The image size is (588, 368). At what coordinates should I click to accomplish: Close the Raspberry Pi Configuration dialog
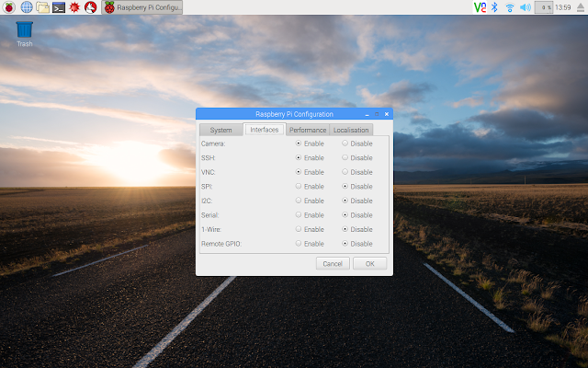pyautogui.click(x=387, y=114)
